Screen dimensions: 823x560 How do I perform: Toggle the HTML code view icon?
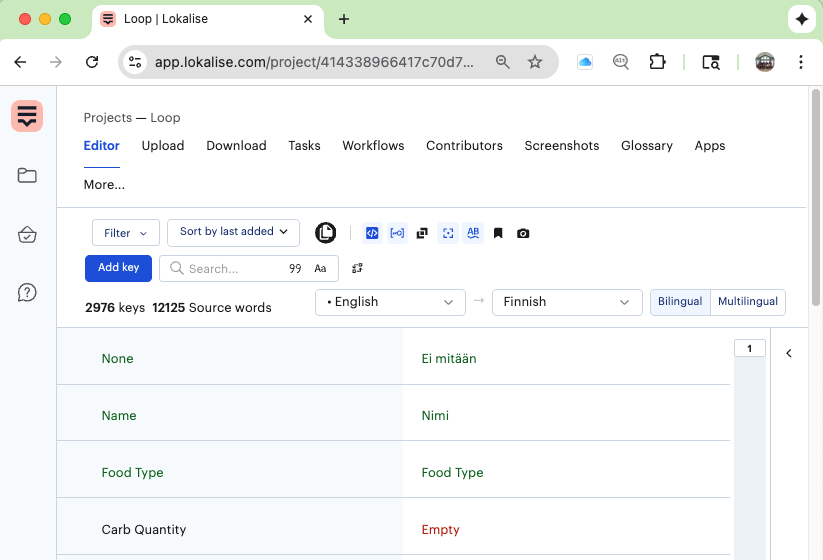point(372,233)
